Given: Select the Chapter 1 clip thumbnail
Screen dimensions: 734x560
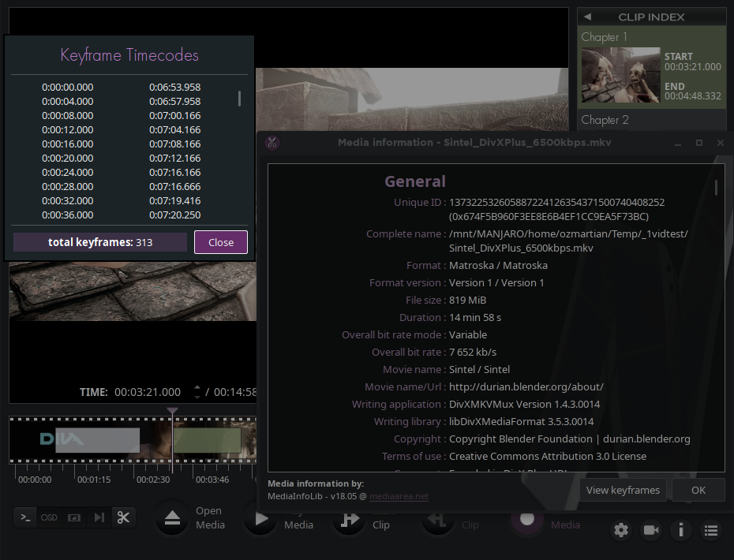Looking at the screenshot, I should 620,76.
